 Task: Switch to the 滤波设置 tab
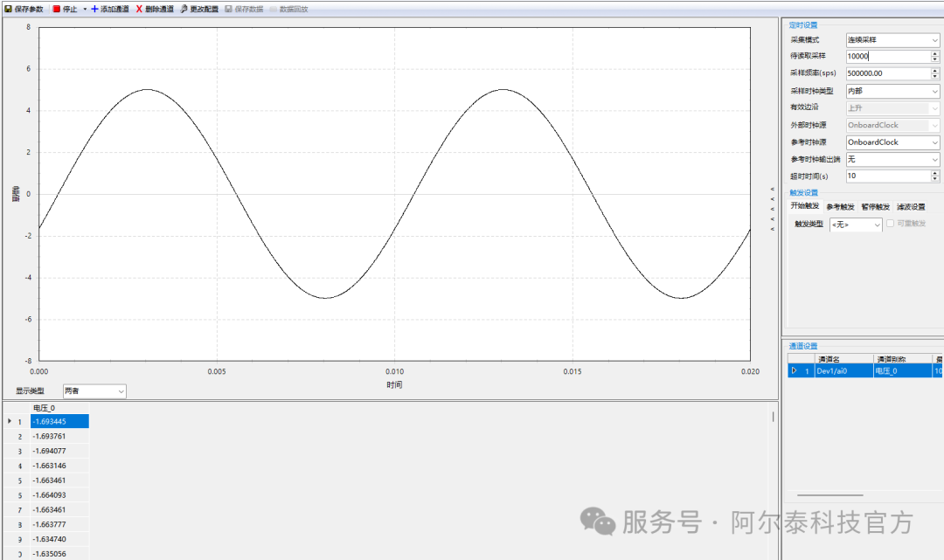[x=911, y=207]
